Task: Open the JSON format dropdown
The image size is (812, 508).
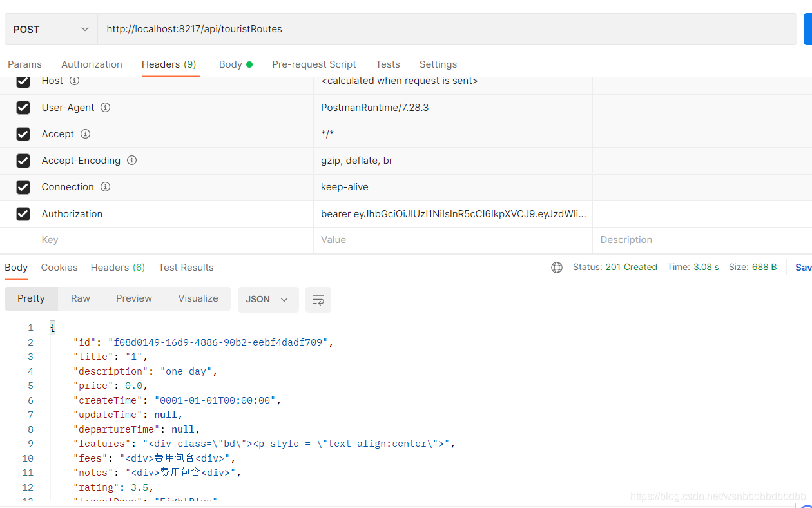Action: tap(268, 299)
